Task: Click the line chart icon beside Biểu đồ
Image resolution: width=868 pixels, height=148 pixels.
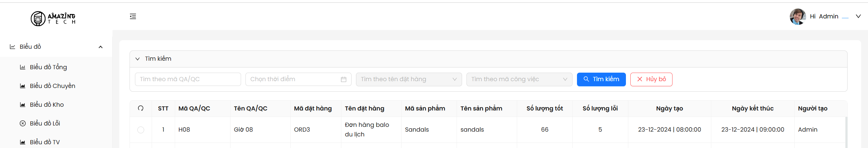Action: pos(13,47)
